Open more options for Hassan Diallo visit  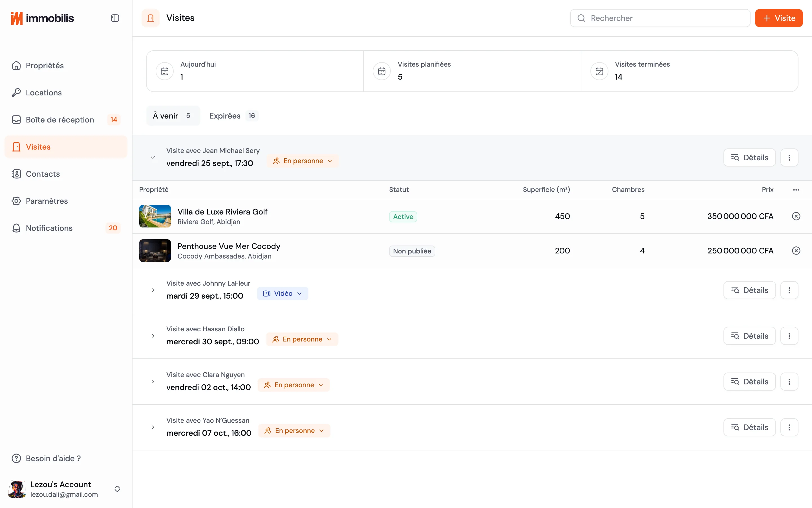pyautogui.click(x=789, y=336)
